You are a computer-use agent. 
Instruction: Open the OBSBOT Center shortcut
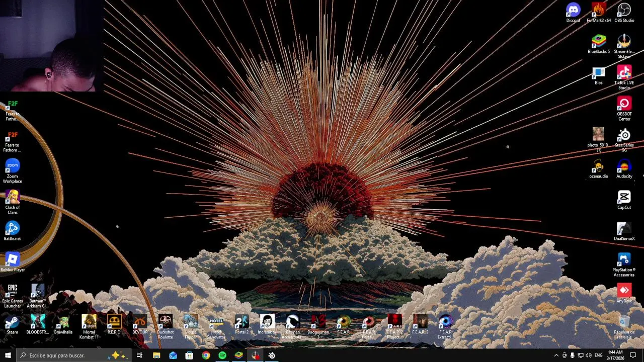(x=624, y=109)
